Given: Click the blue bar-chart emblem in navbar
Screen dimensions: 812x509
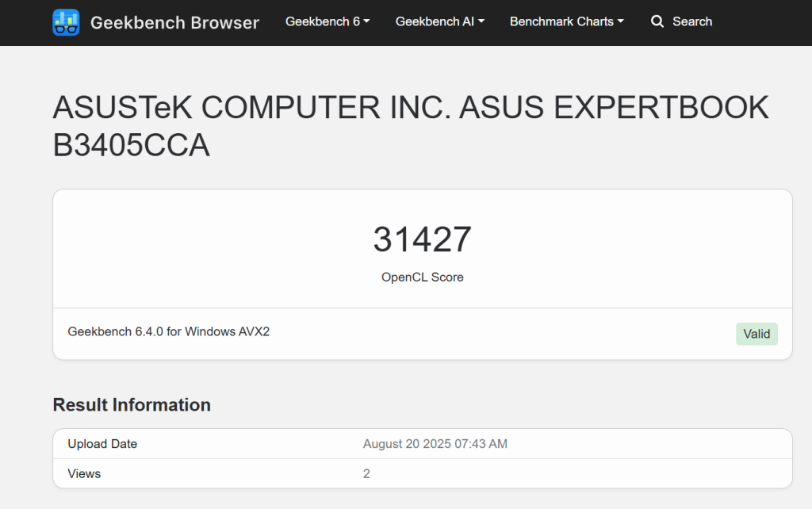Looking at the screenshot, I should (x=66, y=22).
